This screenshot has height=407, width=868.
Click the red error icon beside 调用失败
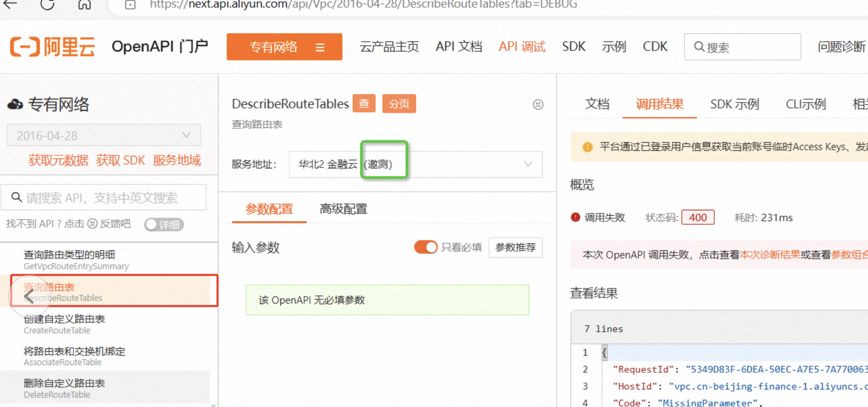click(x=576, y=217)
